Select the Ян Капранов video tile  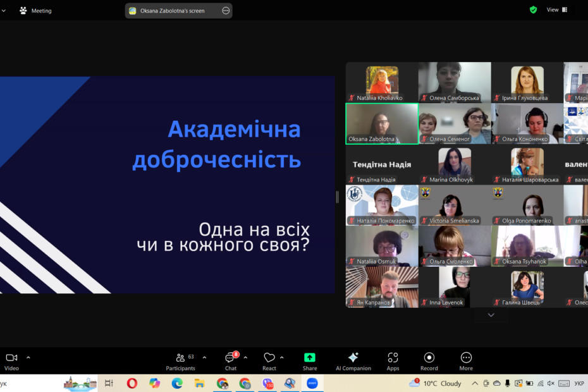tap(382, 287)
